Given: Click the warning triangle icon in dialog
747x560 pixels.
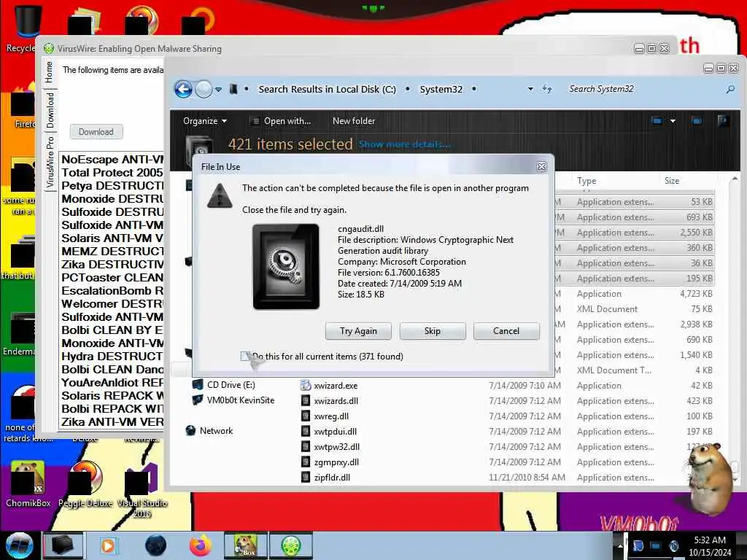Looking at the screenshot, I should (x=220, y=195).
